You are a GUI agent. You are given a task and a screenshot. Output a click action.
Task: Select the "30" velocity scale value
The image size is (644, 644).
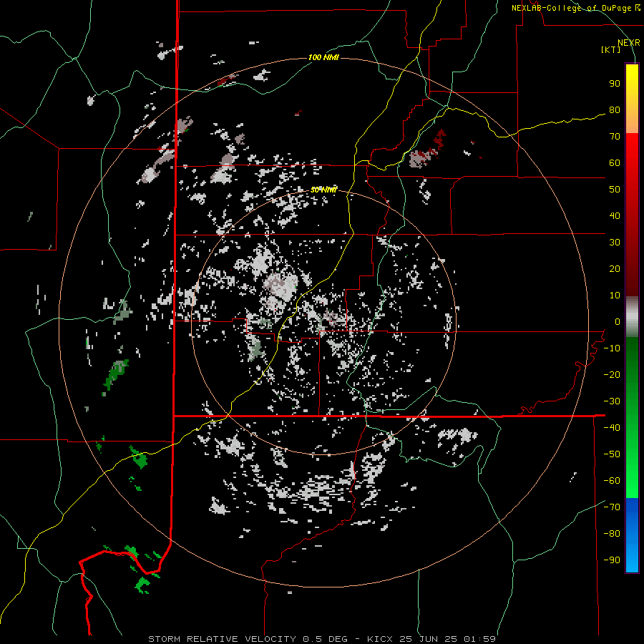(615, 243)
